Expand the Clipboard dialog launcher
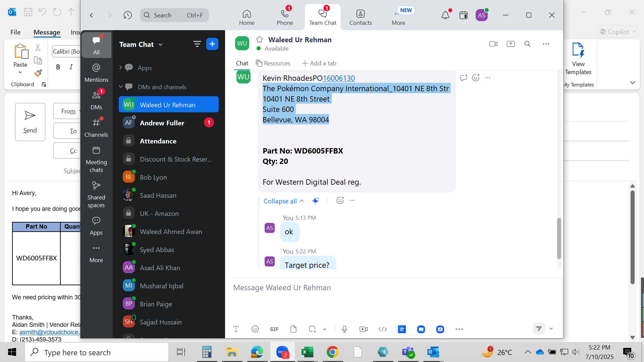Image resolution: width=644 pixels, height=362 pixels. (44, 84)
